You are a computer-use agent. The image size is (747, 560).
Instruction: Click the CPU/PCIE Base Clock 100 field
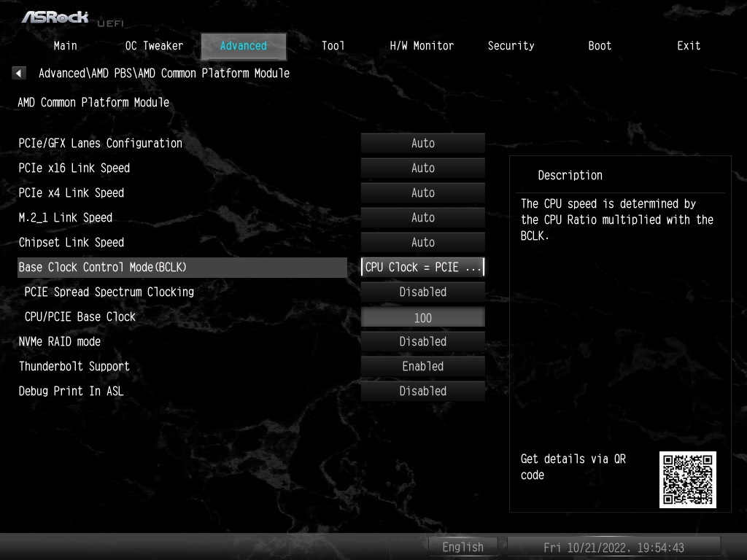pos(422,317)
